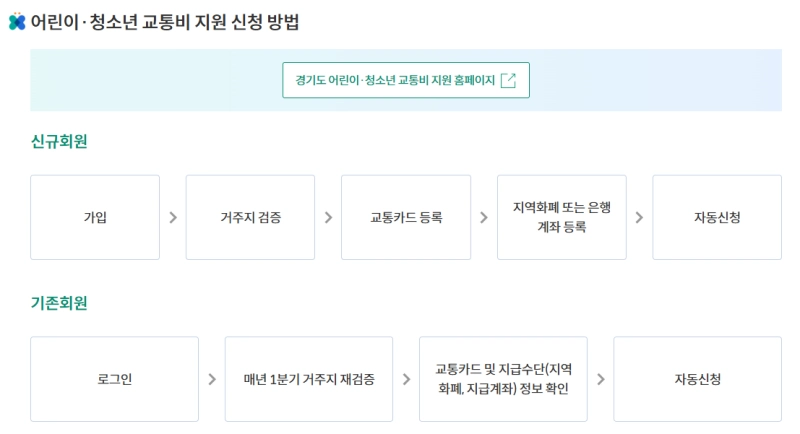800x434 pixels.
Task: Select the 매년 1분기 거주지 재검증 box
Action: [x=309, y=379]
